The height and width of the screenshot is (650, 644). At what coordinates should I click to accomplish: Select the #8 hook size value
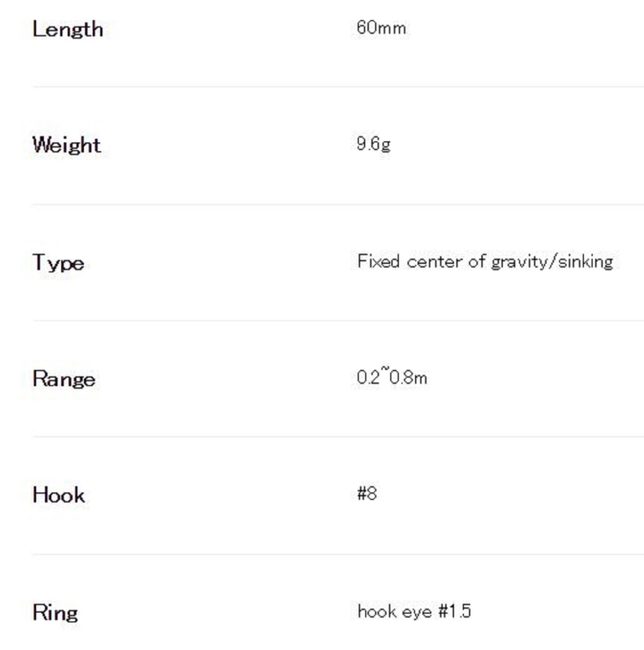click(x=367, y=494)
